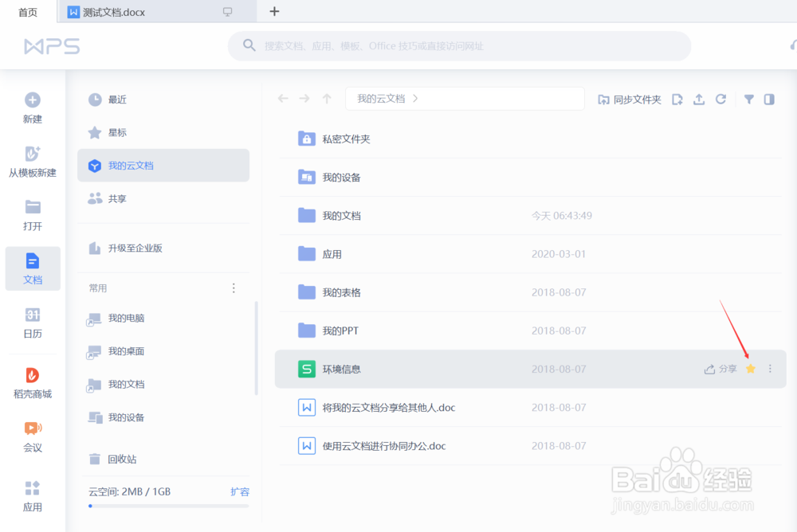Screen dimensions: 797x532
Task: Click the upload icon in toolbar
Action: click(698, 99)
